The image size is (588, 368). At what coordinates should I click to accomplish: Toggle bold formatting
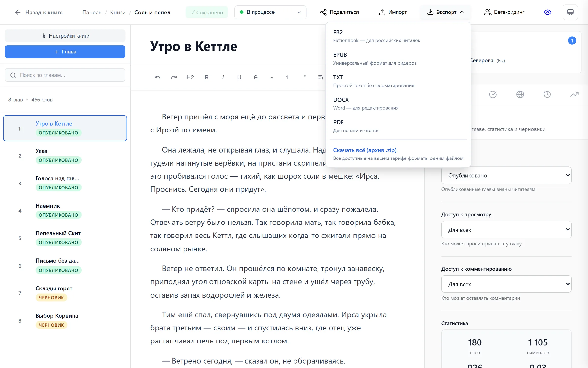click(x=207, y=77)
